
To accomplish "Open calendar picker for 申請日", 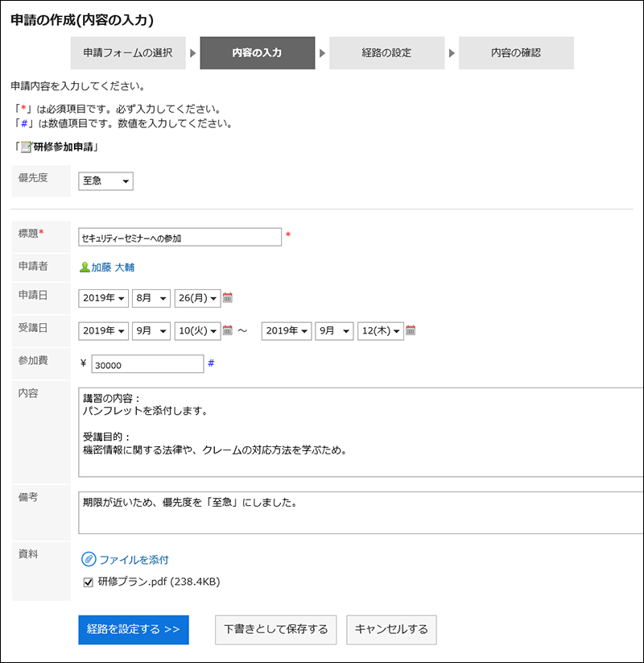I will tap(227, 298).
